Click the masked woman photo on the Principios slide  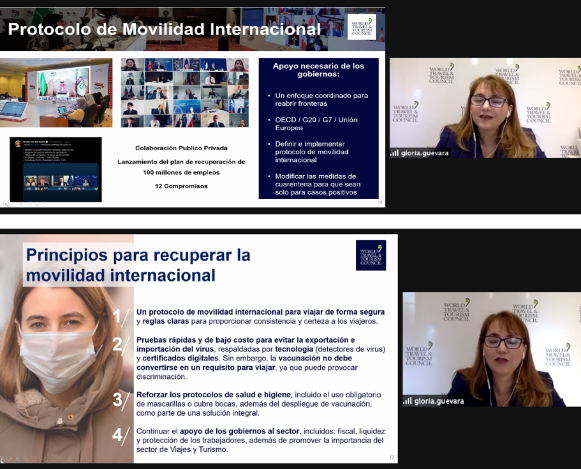67,348
